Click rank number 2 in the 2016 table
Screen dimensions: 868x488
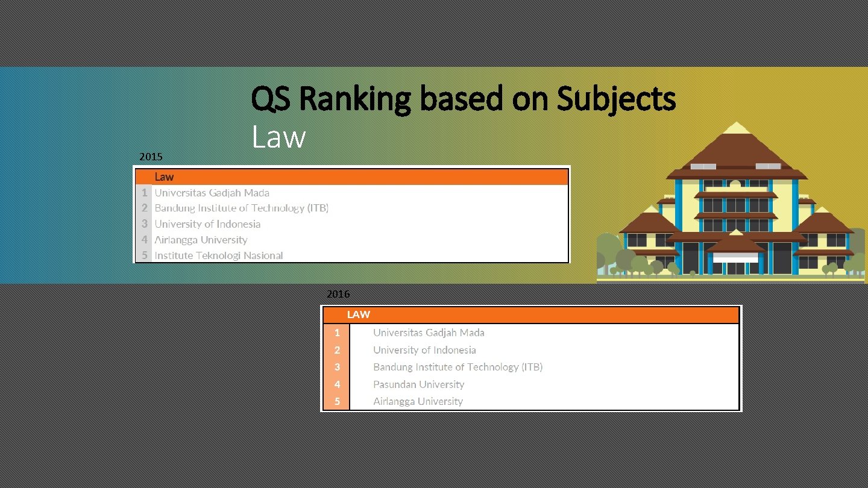tap(337, 350)
